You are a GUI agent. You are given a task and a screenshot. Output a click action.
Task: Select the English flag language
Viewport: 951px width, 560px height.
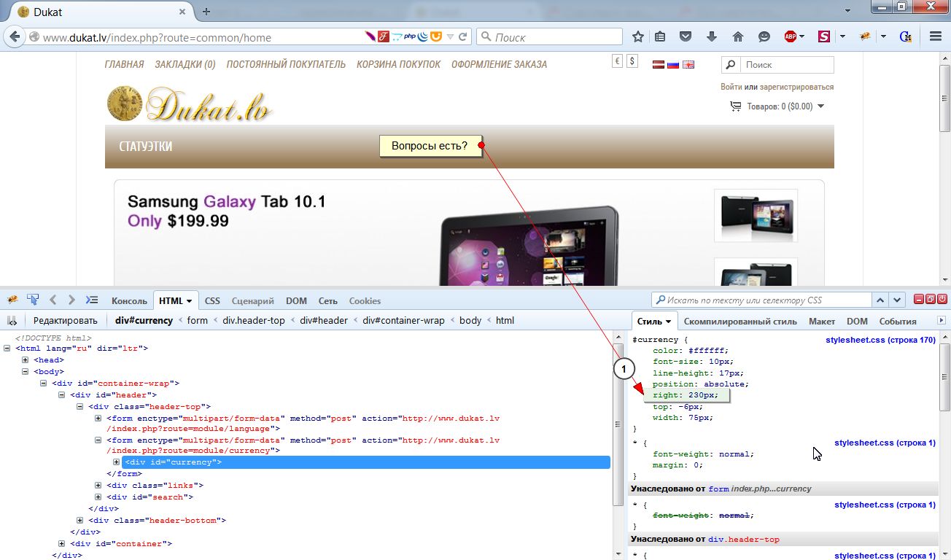(688, 65)
